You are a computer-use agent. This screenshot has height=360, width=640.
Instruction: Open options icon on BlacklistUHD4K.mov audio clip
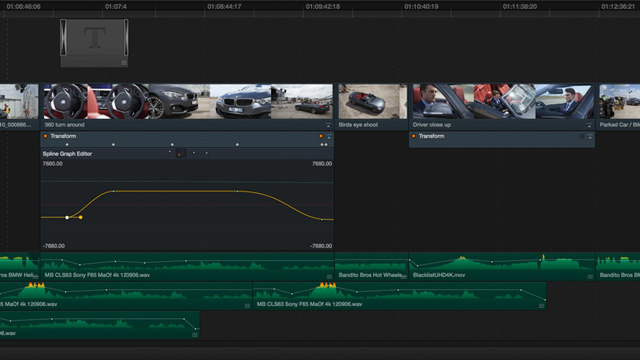pos(590,277)
